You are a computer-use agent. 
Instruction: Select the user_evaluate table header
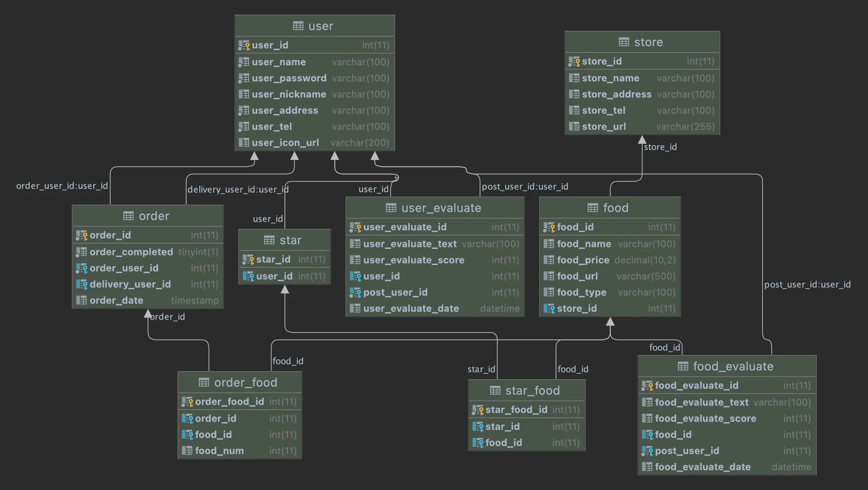[435, 208]
